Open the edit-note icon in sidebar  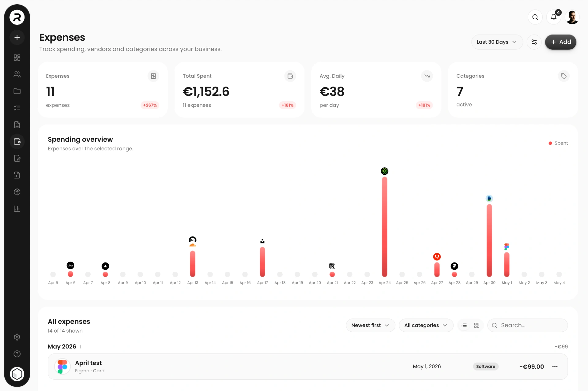point(17,158)
